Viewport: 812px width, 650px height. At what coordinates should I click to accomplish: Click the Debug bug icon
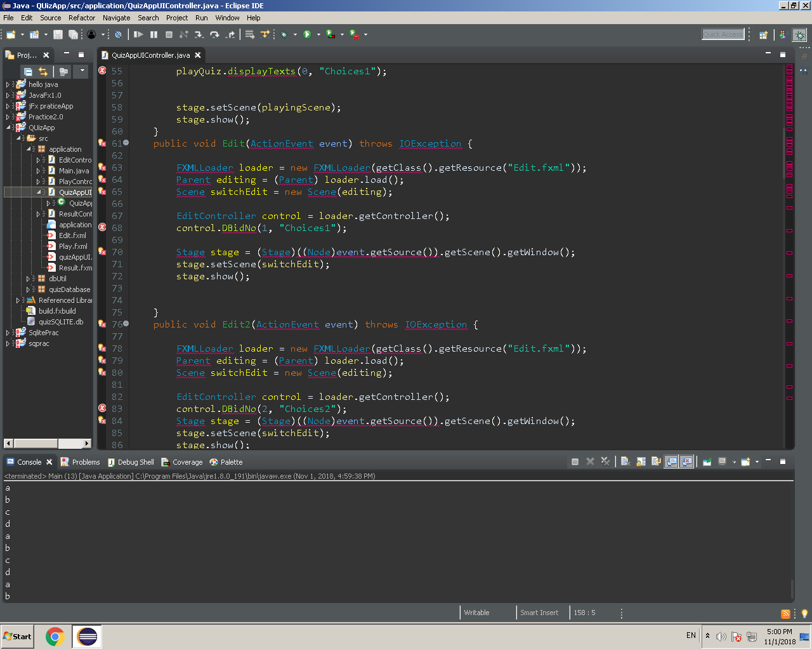284,34
